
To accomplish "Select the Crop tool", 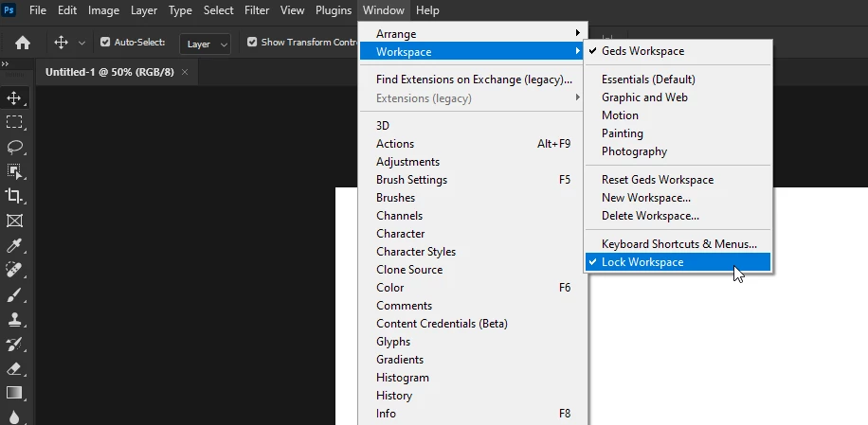I will (14, 196).
